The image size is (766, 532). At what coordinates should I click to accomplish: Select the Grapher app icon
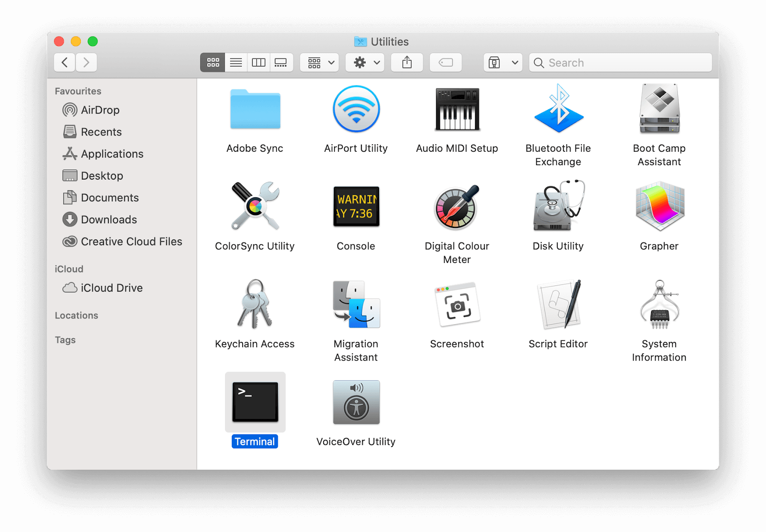coord(659,206)
